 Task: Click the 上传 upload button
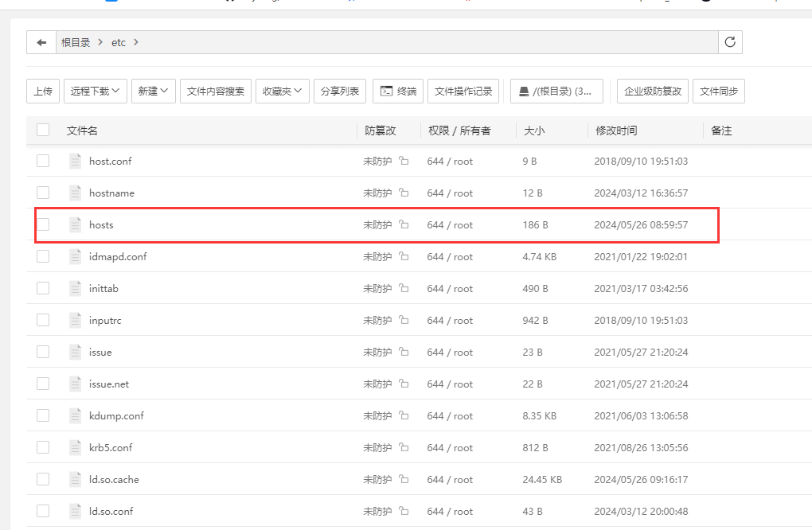tap(43, 92)
